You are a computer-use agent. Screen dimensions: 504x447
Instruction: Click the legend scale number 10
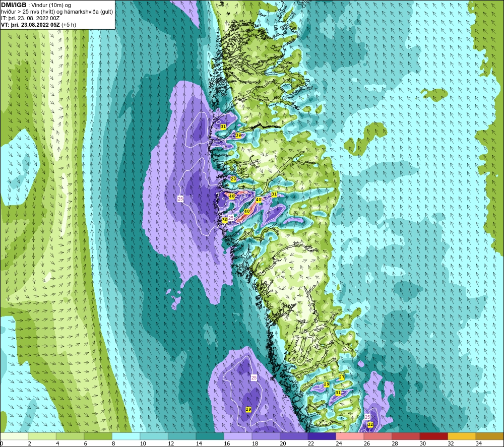pos(143,443)
